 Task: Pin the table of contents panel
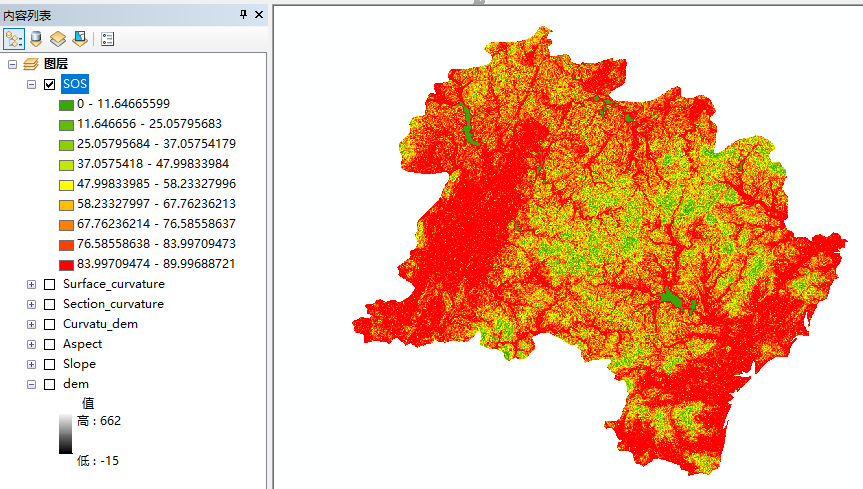[243, 15]
